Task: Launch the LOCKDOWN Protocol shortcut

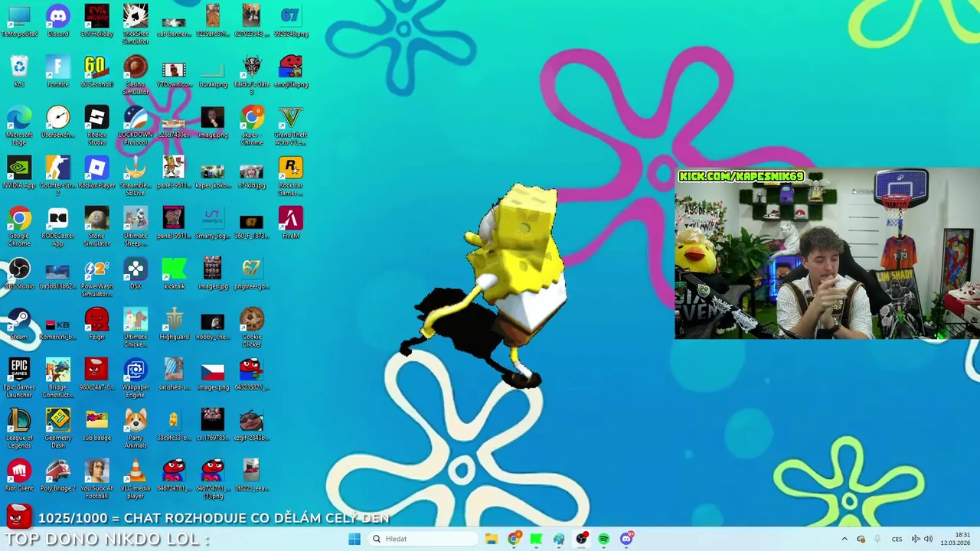Action: pyautogui.click(x=136, y=126)
